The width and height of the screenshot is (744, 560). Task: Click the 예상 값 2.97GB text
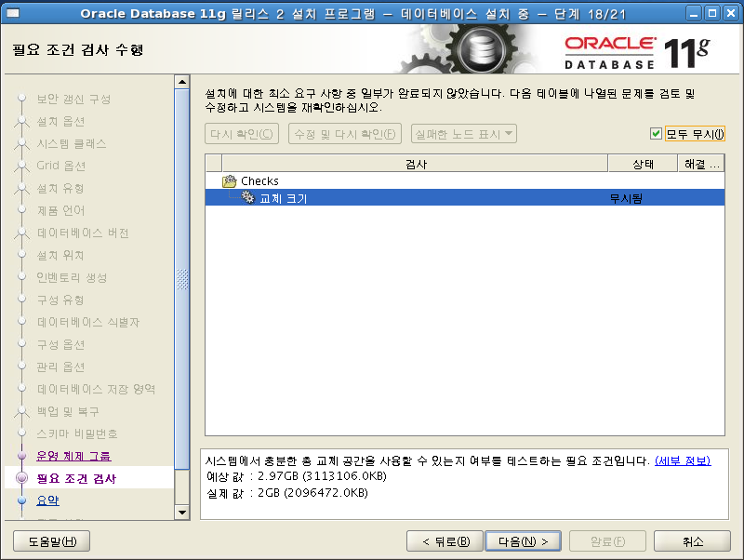[297, 476]
